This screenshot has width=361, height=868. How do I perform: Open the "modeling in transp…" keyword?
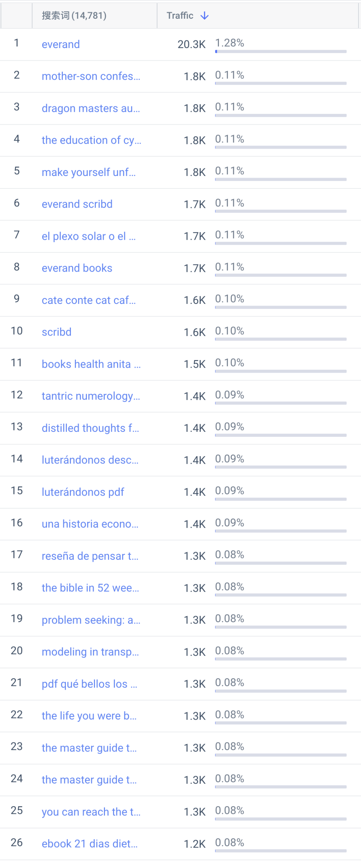91,652
